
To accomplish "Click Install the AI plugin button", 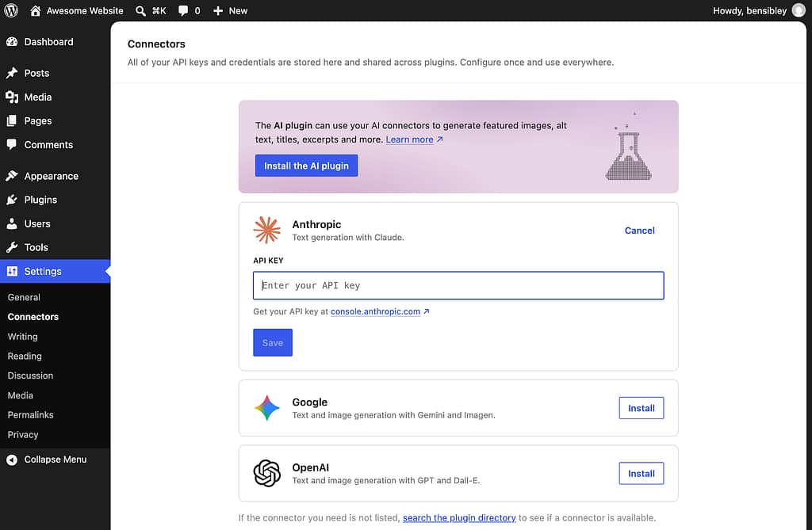I will pyautogui.click(x=307, y=166).
